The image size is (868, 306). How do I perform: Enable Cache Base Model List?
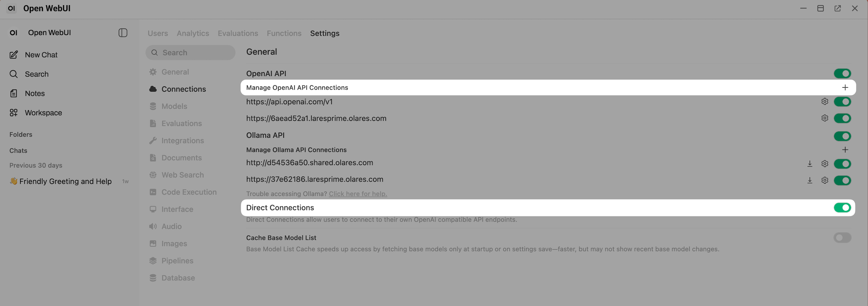pyautogui.click(x=842, y=238)
